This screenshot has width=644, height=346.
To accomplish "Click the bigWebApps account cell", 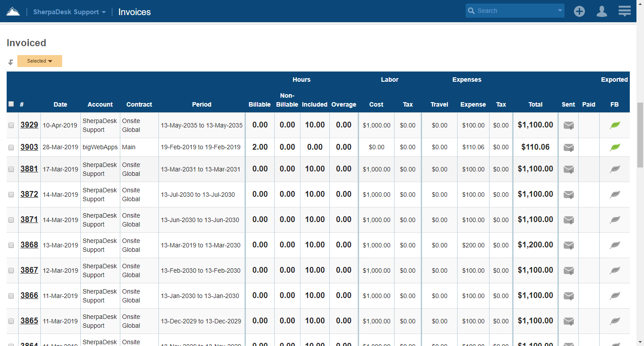I will pyautogui.click(x=100, y=147).
